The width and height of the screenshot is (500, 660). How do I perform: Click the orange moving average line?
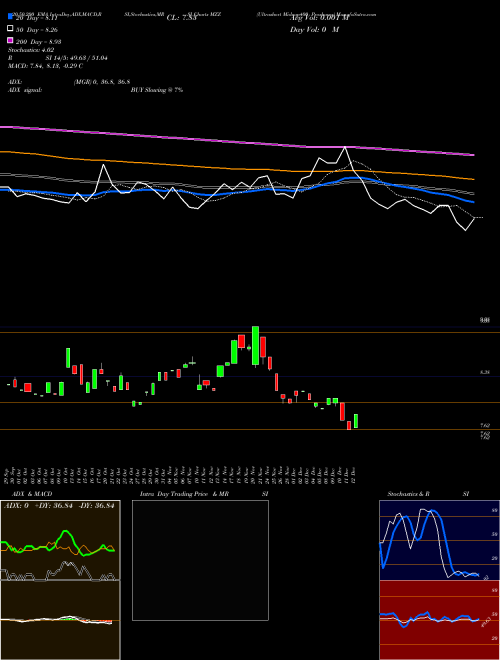pos(237,167)
